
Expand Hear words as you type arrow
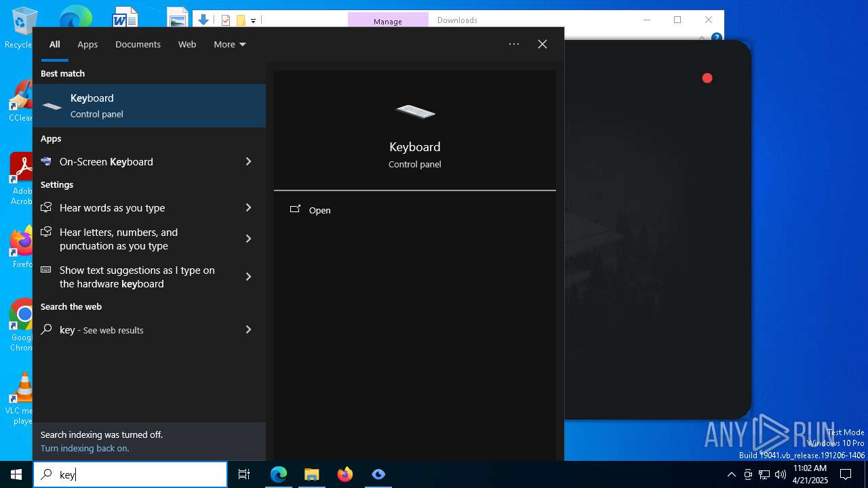(248, 207)
